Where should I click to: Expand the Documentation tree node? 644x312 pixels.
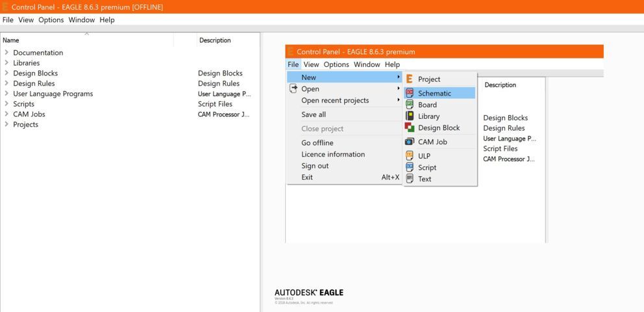tap(6, 52)
